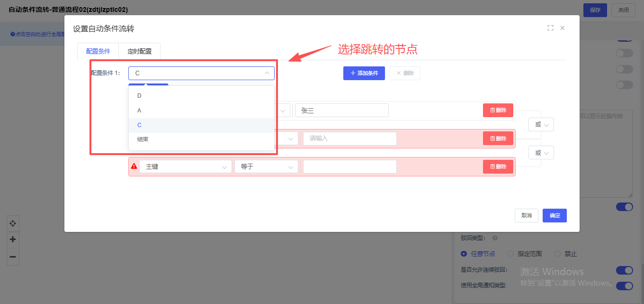
Task: Delete the 张三 condition row
Action: coord(498,110)
